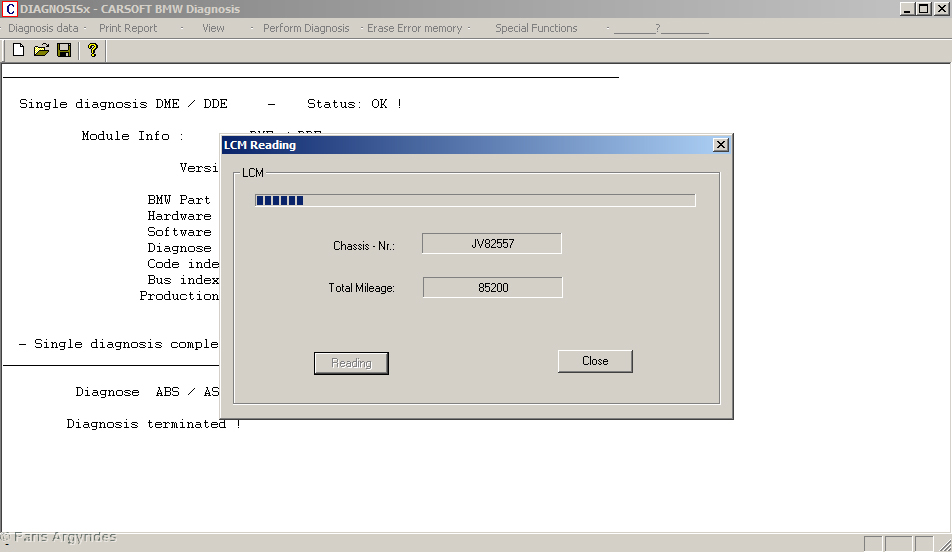Click the 'Bus index' row in report
This screenshot has height=552, width=952.
pos(183,280)
